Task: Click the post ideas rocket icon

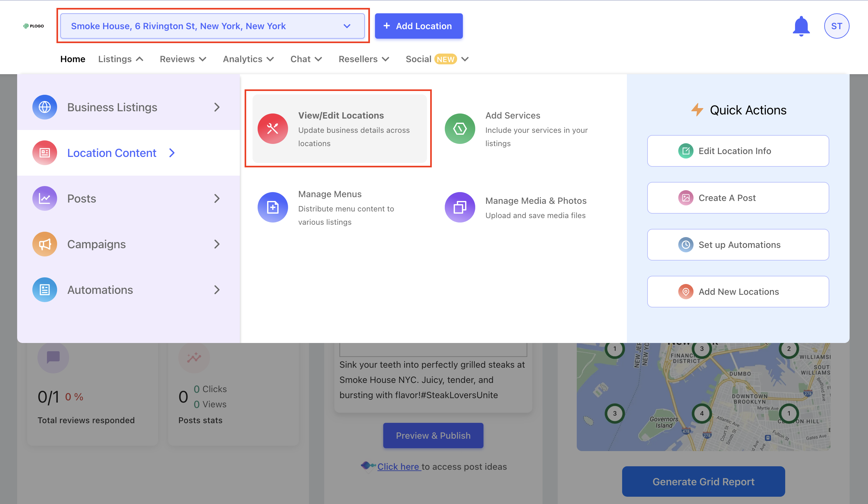Action: coord(368,466)
